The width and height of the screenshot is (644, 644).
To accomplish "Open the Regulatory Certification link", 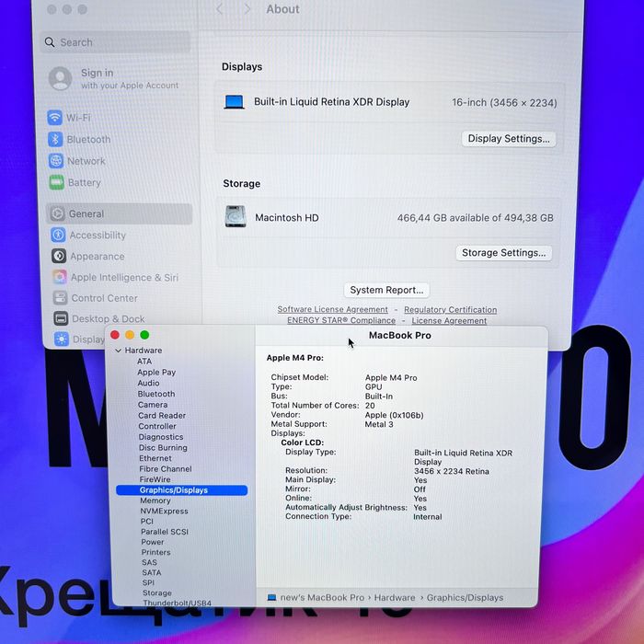I will [450, 310].
